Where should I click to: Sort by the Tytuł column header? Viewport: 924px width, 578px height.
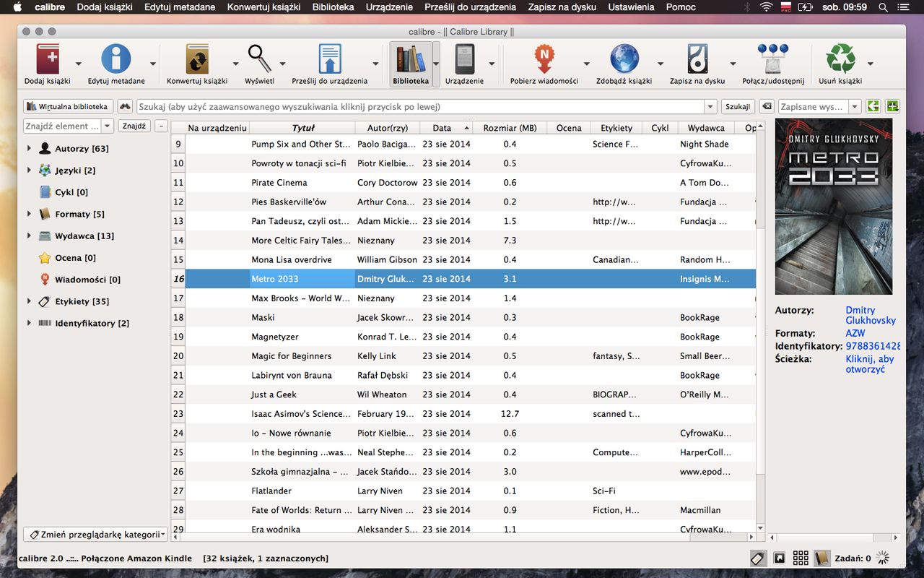[303, 128]
